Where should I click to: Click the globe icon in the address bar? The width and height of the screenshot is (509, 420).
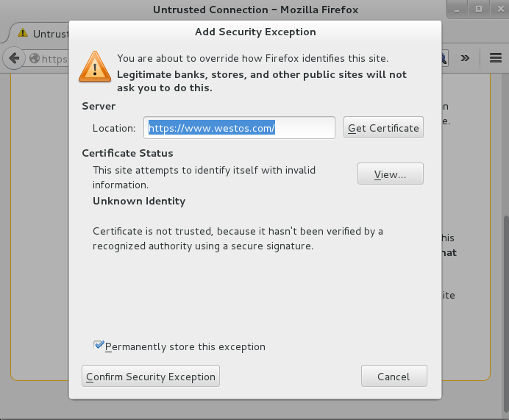(x=35, y=58)
